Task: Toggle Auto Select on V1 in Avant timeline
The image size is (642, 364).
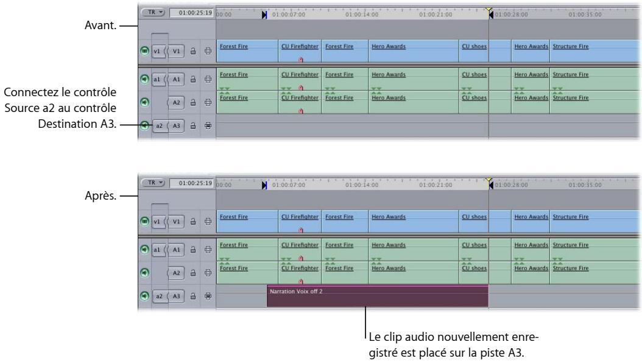Action: pyautogui.click(x=208, y=51)
